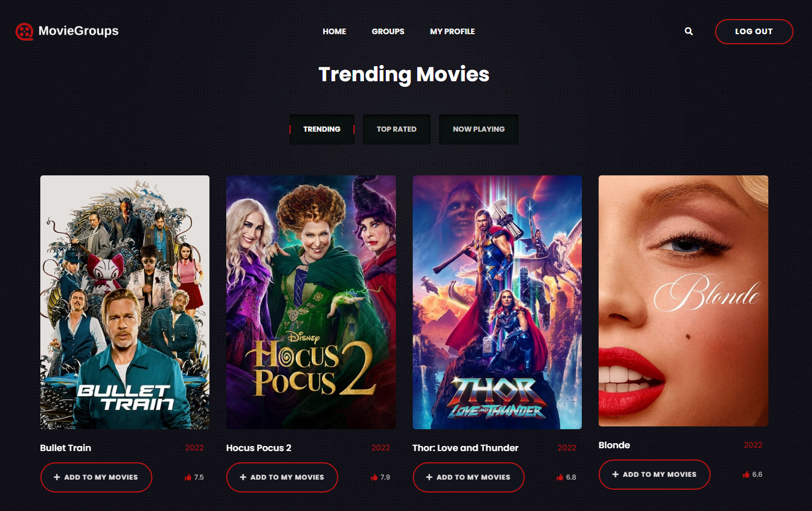Click the Thor: Love and Thunder title link
812x511 pixels.
[x=465, y=448]
